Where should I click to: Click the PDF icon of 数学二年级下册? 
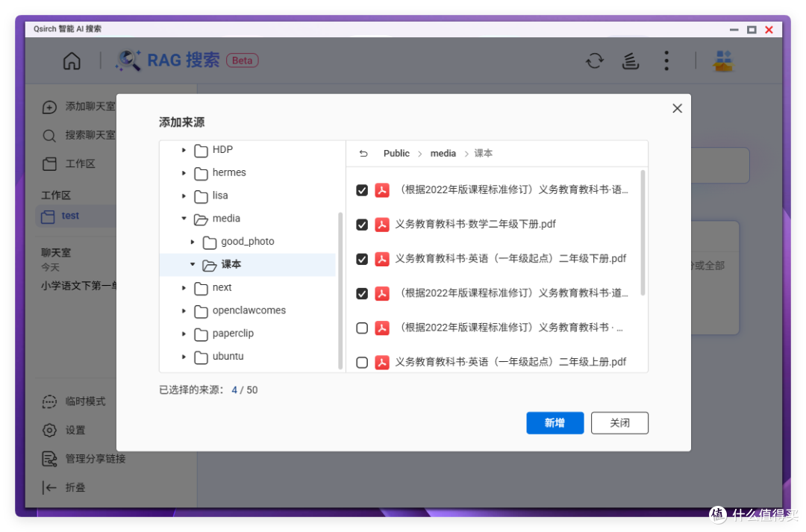coord(382,225)
